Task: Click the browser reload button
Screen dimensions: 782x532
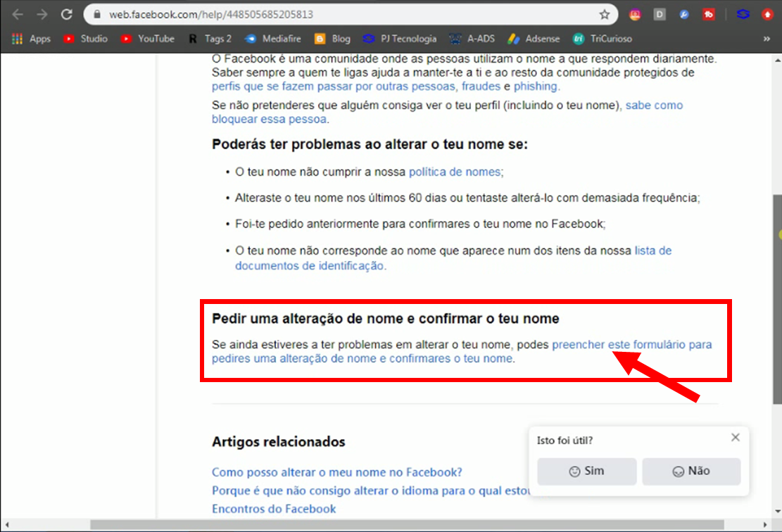Action: [x=67, y=14]
